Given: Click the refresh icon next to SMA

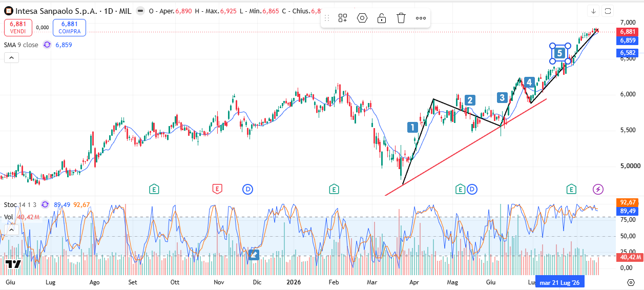Looking at the screenshot, I should tap(47, 45).
